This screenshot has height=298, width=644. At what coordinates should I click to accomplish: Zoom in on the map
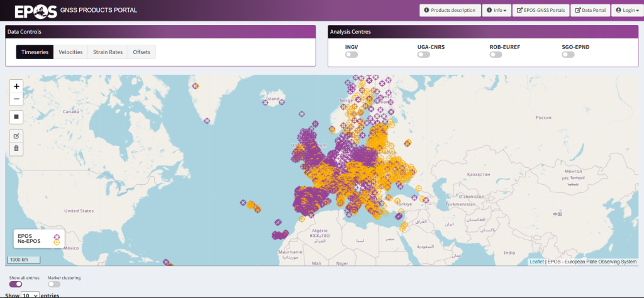(x=17, y=86)
